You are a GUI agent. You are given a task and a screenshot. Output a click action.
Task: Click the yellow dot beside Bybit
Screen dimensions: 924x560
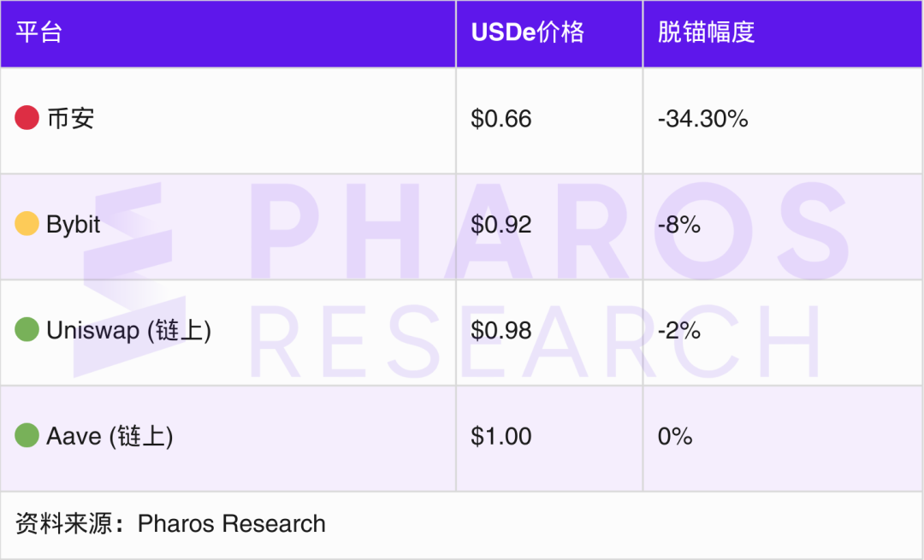click(27, 224)
